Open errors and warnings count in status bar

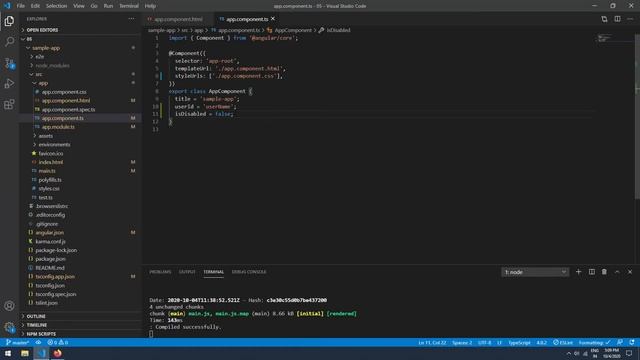pos(58,342)
